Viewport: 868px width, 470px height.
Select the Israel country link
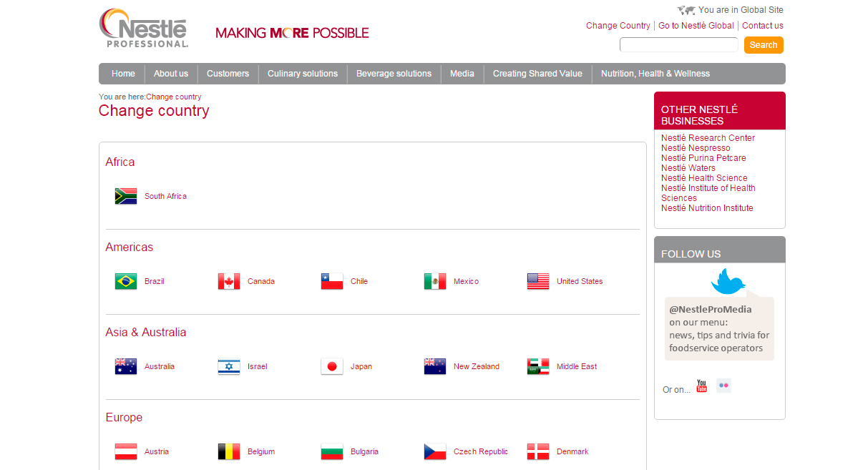[x=257, y=366]
